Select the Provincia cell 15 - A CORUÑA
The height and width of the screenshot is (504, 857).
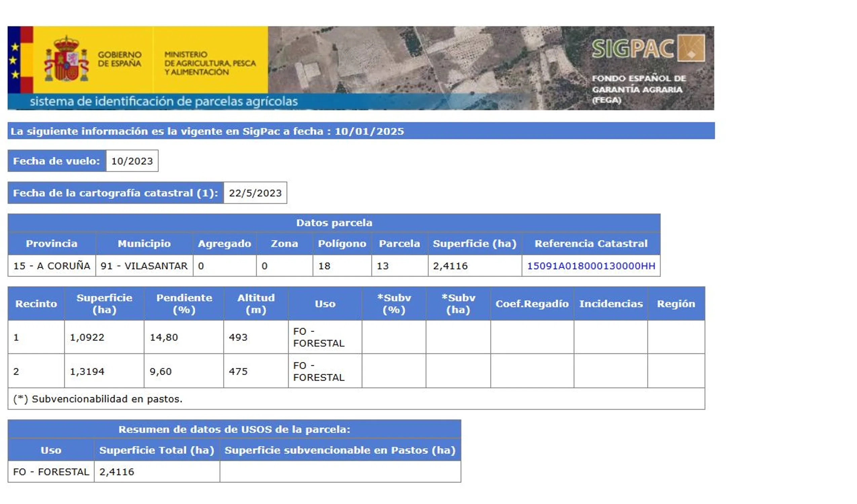pyautogui.click(x=51, y=266)
